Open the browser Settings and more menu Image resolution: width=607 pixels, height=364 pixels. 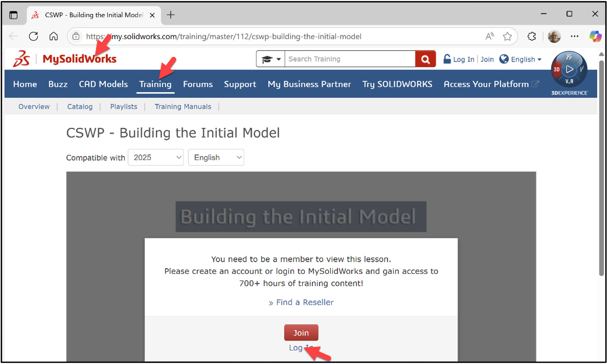pyautogui.click(x=575, y=36)
